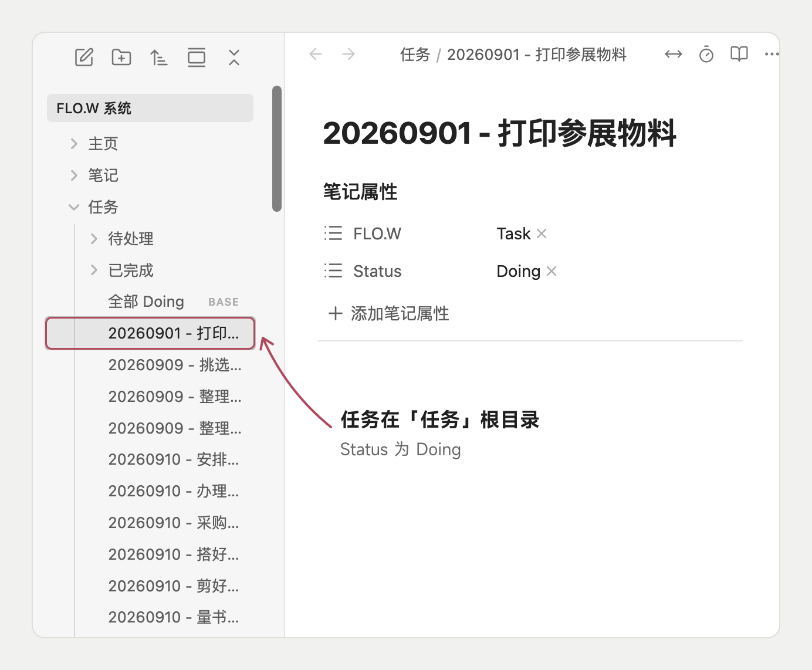Click the Status property name
This screenshot has width=812, height=670.
(x=377, y=271)
